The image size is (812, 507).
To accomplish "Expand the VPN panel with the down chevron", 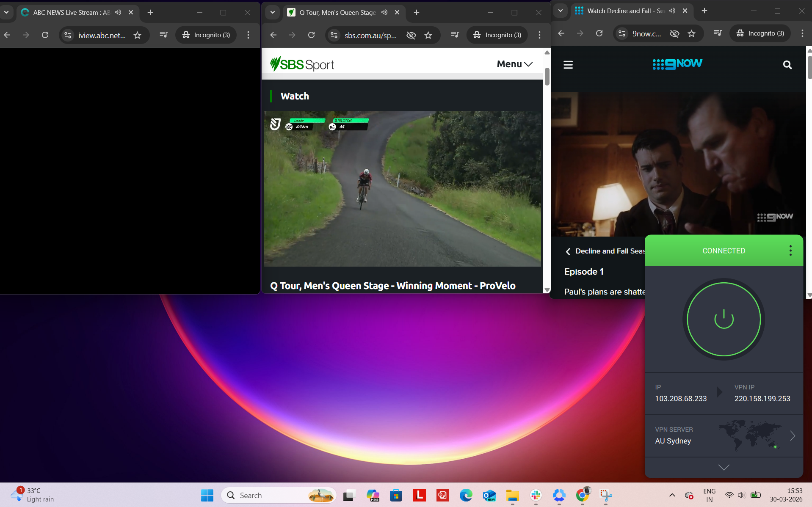I will (724, 467).
